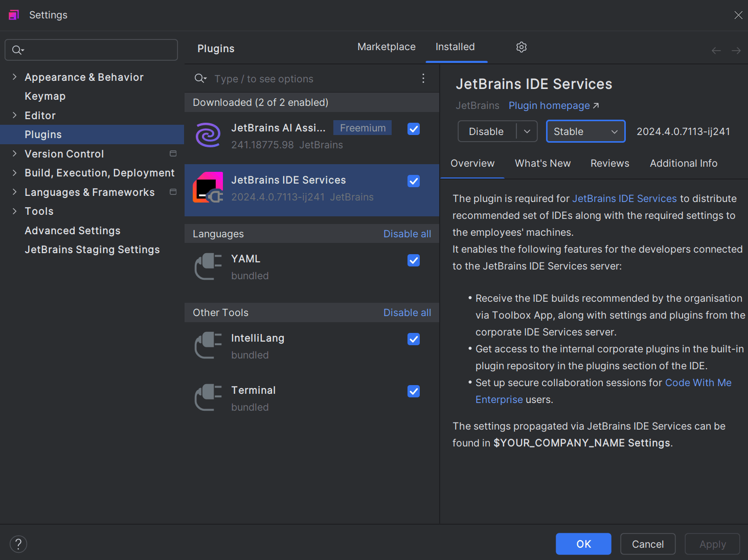Click the JetBrains AI Assistant plugin icon
Image resolution: width=748 pixels, height=560 pixels.
(208, 136)
